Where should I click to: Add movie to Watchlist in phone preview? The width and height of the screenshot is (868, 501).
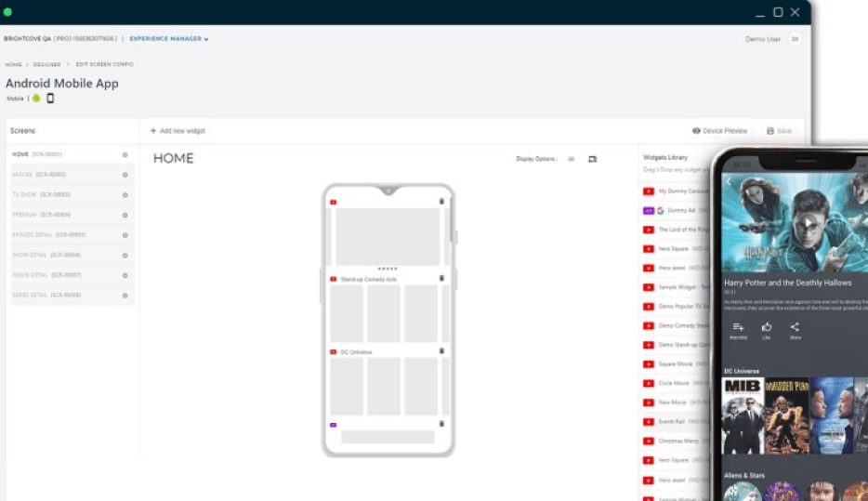coord(738,328)
